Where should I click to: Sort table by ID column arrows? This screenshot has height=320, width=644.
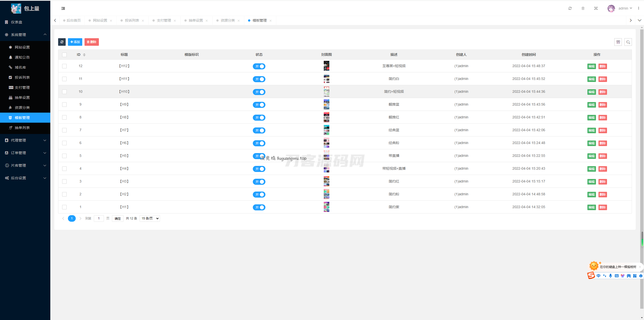(84, 55)
